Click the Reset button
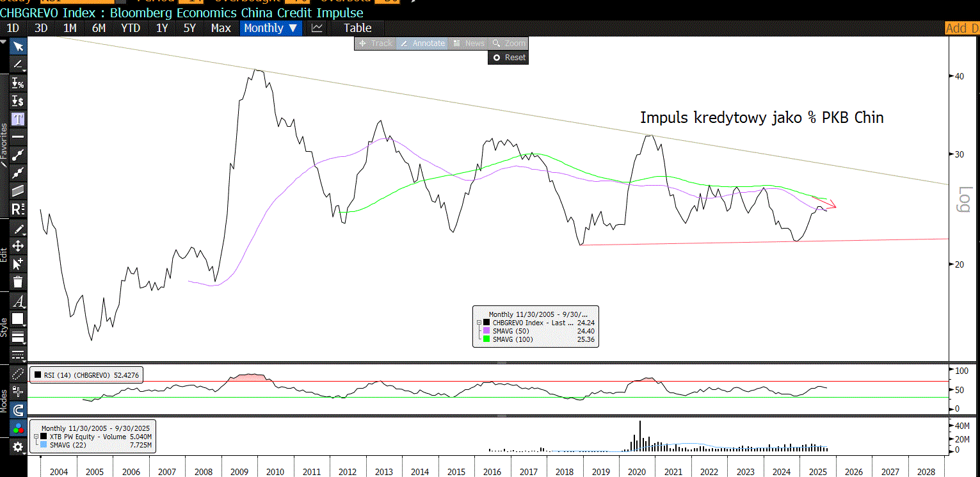Viewport: 980px width, 477px height. point(508,58)
